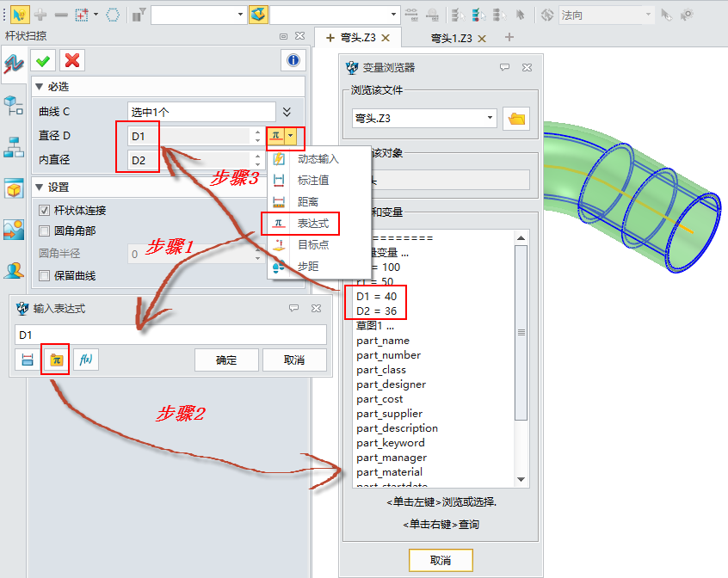Viewport: 728px width, 578px height.
Task: Click the red X cancel icon
Action: (x=72, y=60)
